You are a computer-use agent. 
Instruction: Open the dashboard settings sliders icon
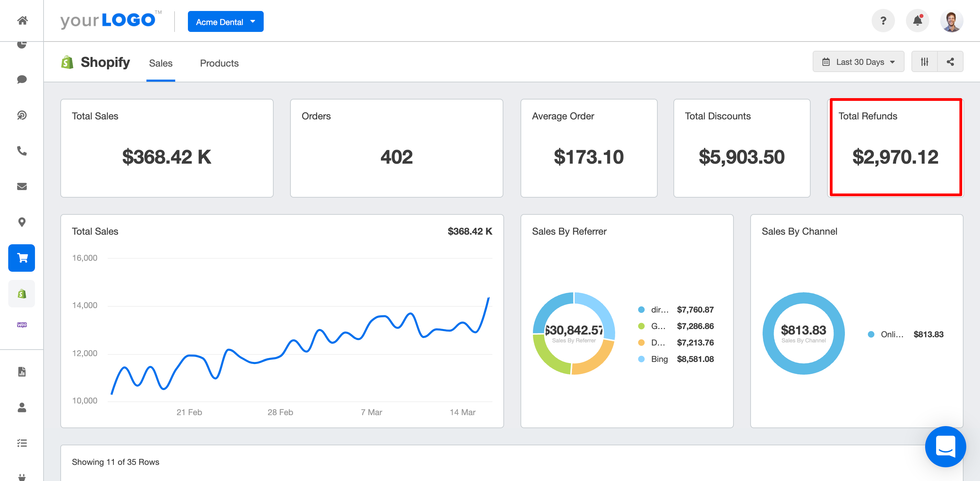[x=924, y=62]
